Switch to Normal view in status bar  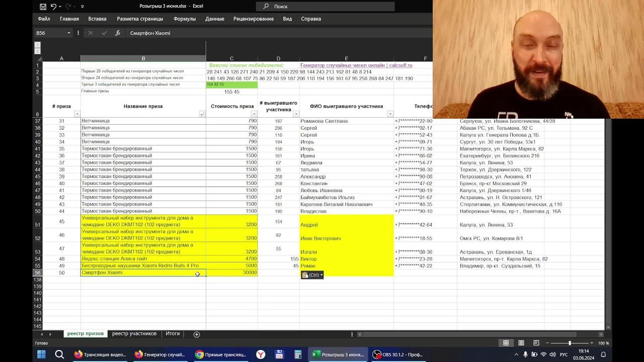506,343
